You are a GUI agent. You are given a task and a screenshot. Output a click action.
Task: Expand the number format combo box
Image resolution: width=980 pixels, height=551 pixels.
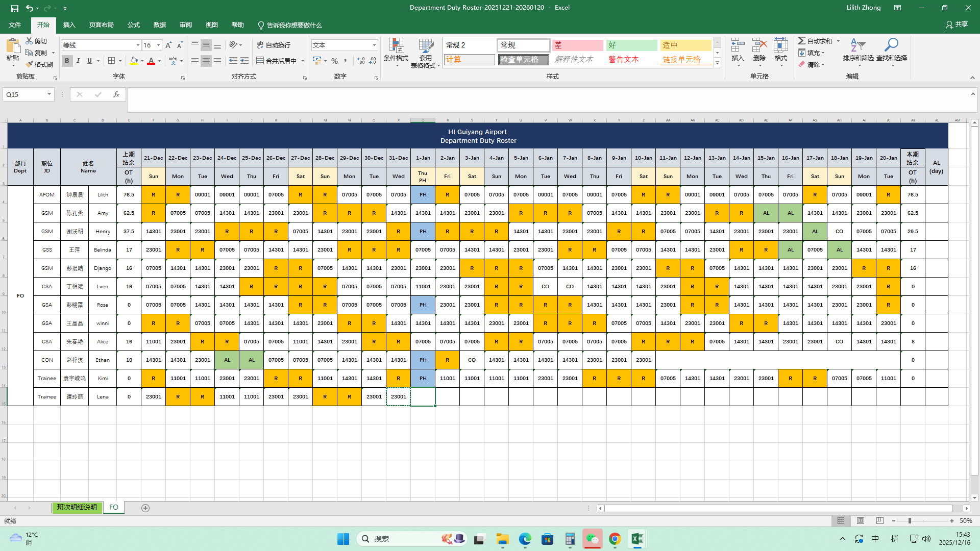point(374,45)
